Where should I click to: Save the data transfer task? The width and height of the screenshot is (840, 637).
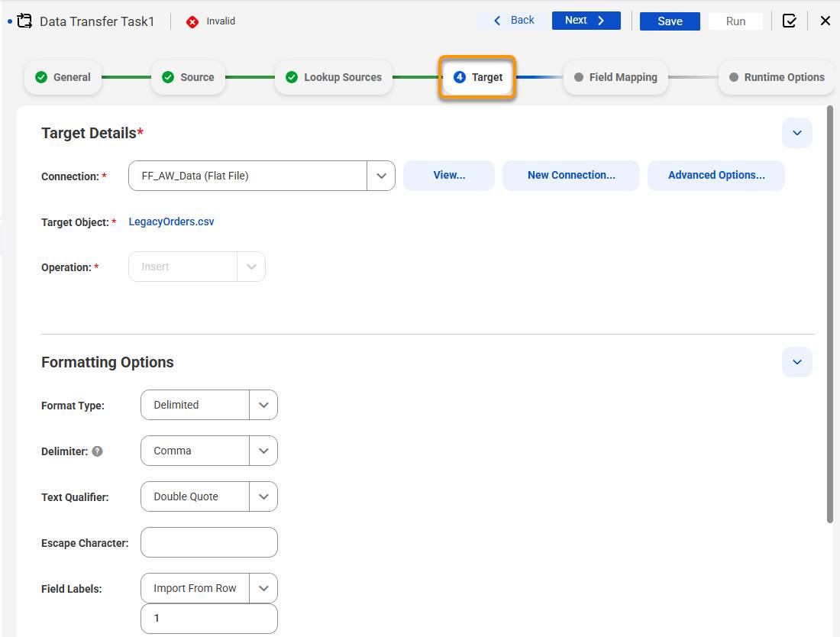[x=670, y=21]
